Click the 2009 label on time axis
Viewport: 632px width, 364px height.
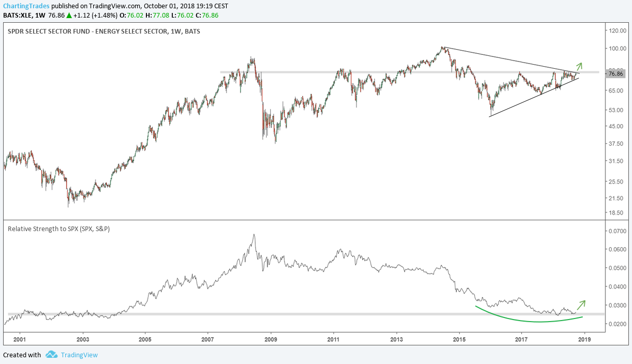271,339
